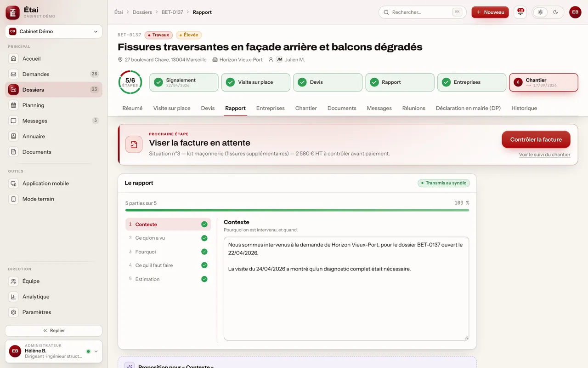Click the invoice icon in Prochaine étape banner
Viewport: 588px width, 368px height.
coord(134,144)
